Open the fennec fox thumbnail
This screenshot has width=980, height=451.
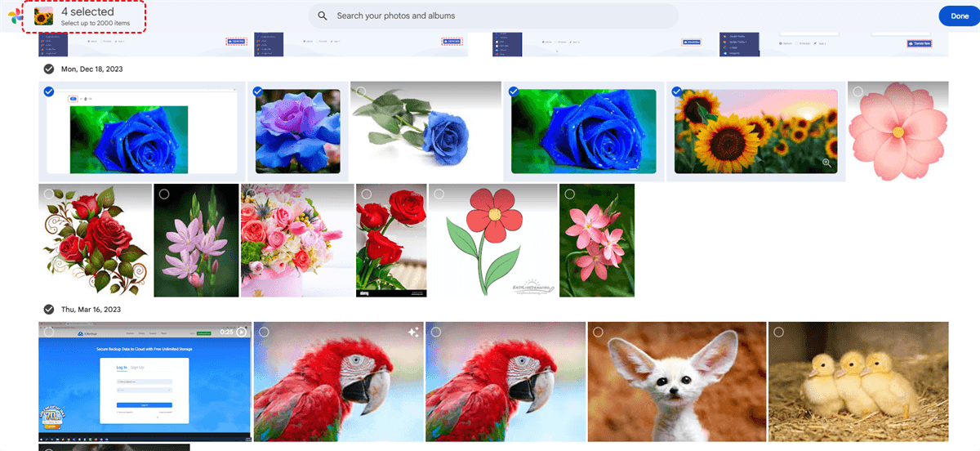(x=677, y=382)
